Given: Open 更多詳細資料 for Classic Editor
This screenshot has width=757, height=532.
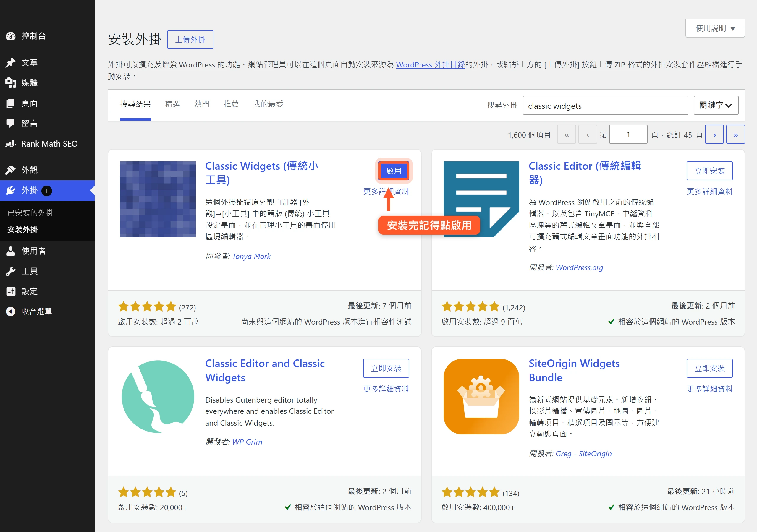Looking at the screenshot, I should click(x=709, y=192).
